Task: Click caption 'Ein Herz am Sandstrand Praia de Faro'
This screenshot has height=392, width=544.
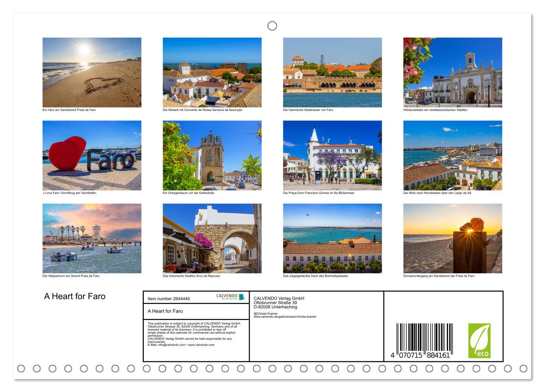Action: (x=69, y=110)
